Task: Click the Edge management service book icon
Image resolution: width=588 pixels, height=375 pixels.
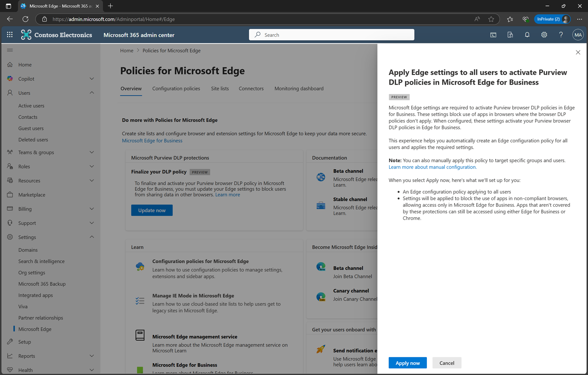Action: [x=140, y=335]
